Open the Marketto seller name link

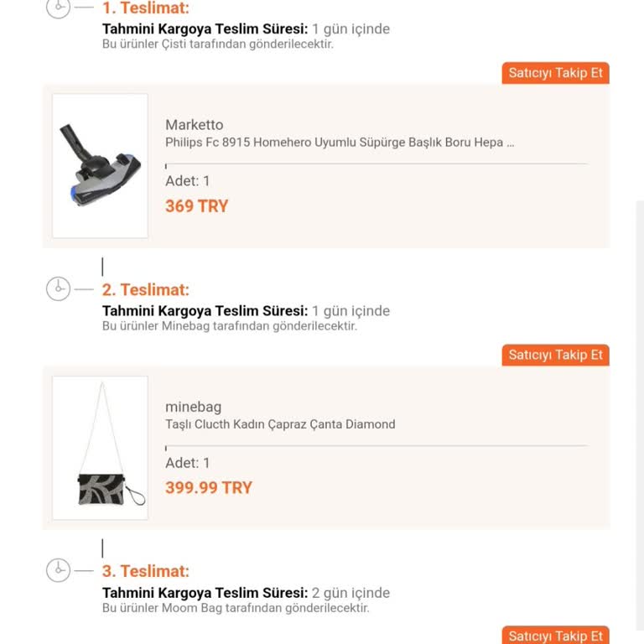(195, 125)
